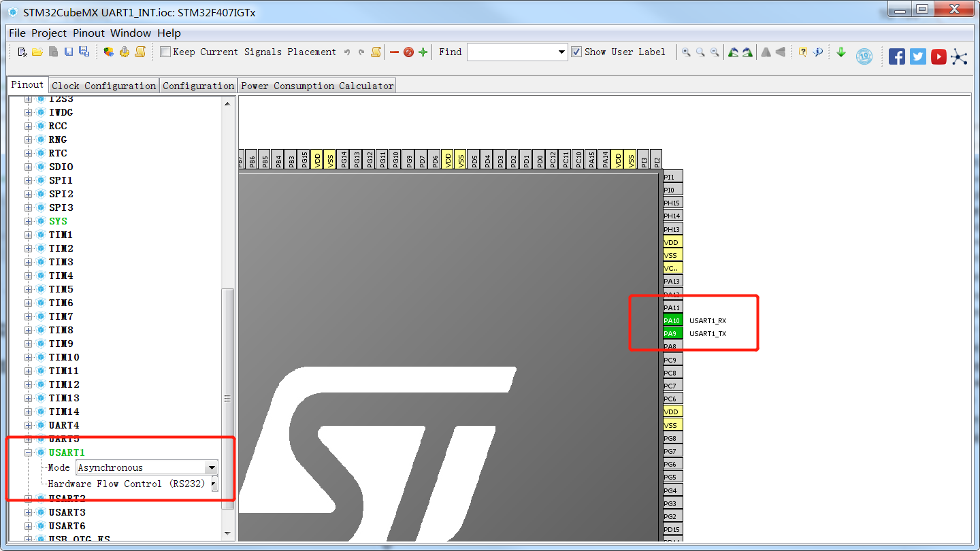Toggle the Show User Label checkbox

(576, 52)
